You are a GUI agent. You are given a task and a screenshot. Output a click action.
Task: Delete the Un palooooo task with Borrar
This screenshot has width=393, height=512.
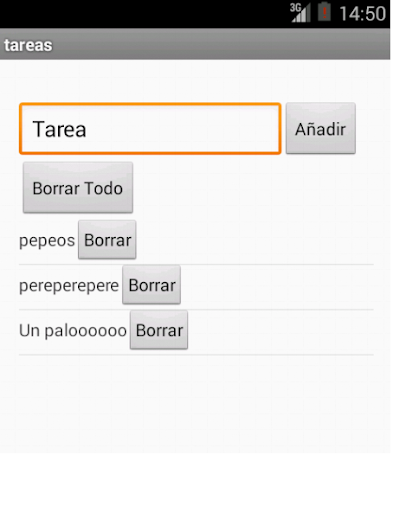(159, 330)
